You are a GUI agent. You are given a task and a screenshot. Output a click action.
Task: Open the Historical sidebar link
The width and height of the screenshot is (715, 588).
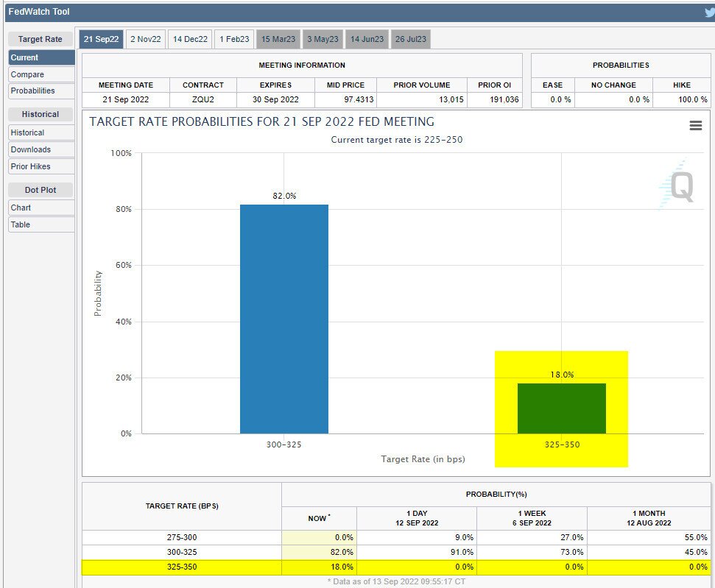click(41, 132)
